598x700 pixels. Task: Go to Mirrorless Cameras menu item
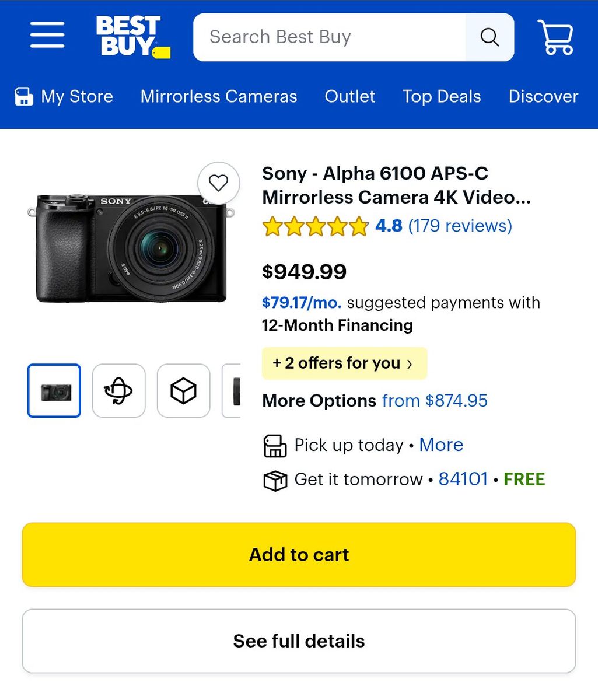click(219, 97)
